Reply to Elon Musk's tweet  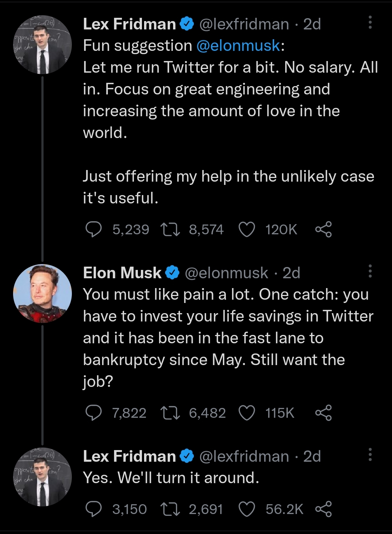(93, 413)
